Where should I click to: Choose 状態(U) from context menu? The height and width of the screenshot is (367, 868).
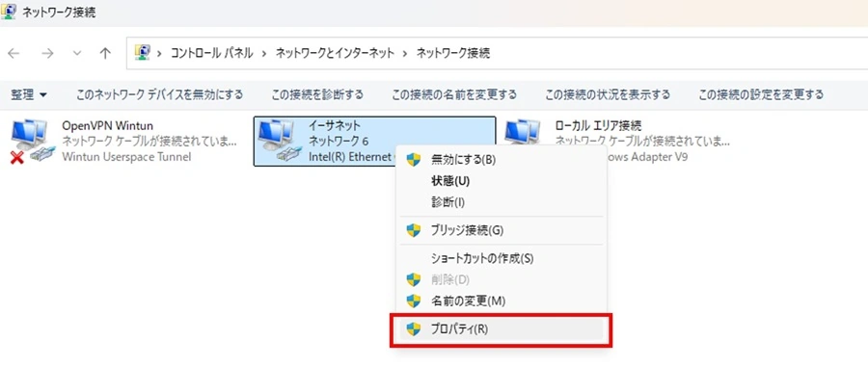502,181
